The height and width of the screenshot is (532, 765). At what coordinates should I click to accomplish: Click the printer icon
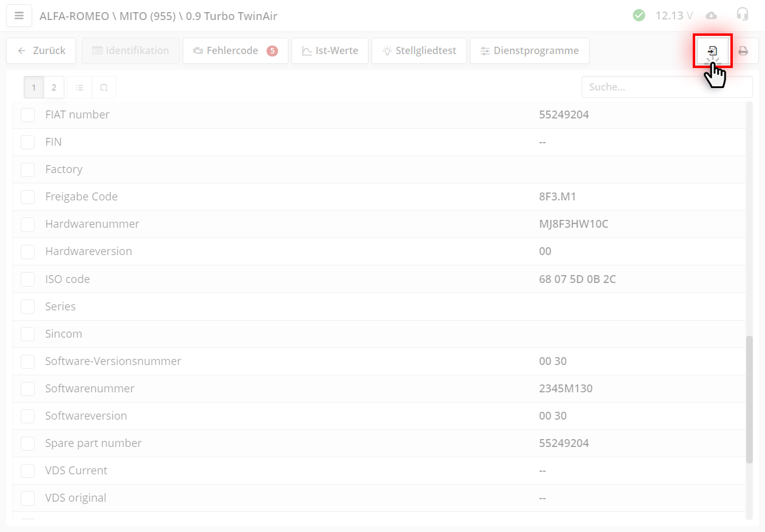click(743, 51)
